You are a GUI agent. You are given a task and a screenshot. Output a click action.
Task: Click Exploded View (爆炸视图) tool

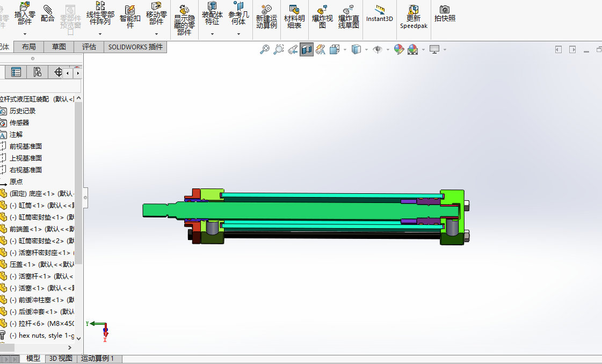322,17
